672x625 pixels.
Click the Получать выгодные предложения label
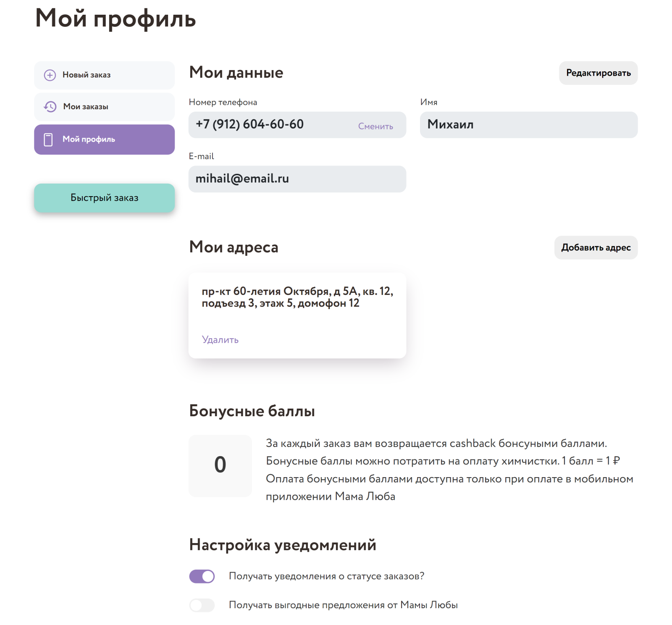point(343,605)
